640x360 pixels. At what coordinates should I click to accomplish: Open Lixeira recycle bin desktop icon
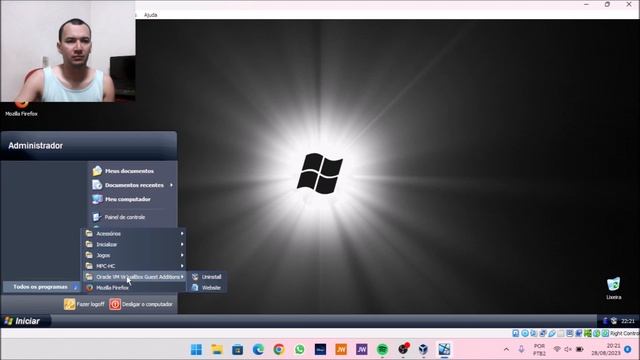pyautogui.click(x=613, y=288)
